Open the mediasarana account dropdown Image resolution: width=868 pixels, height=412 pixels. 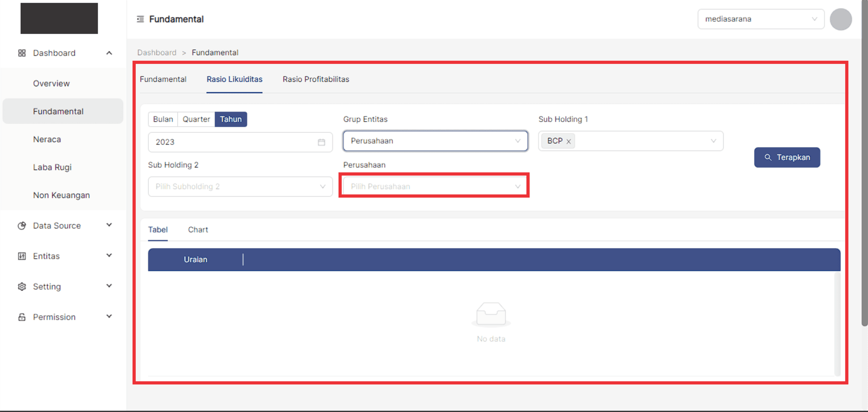click(x=760, y=19)
